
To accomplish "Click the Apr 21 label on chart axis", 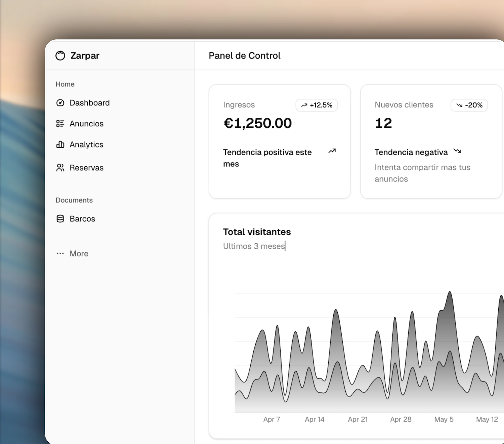I will pos(358,419).
